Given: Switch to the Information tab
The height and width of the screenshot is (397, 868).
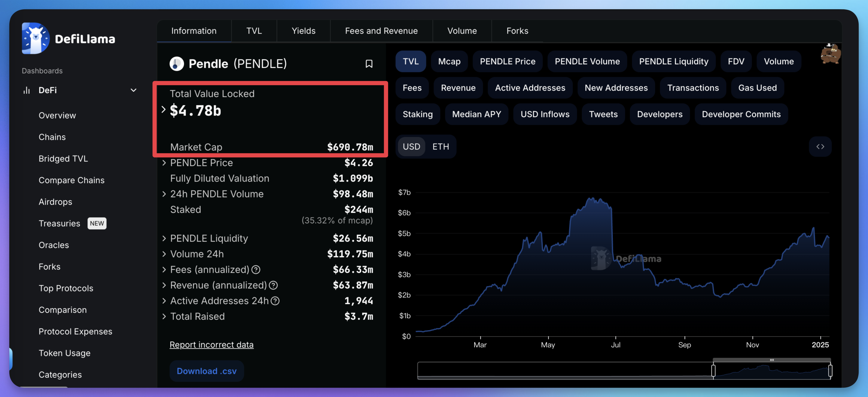Looking at the screenshot, I should tap(194, 31).
